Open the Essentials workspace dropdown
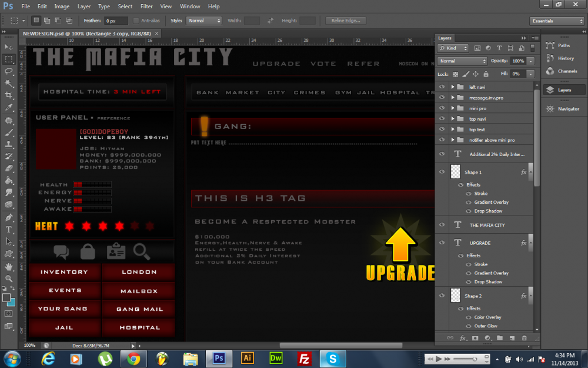The image size is (588, 368). (556, 21)
